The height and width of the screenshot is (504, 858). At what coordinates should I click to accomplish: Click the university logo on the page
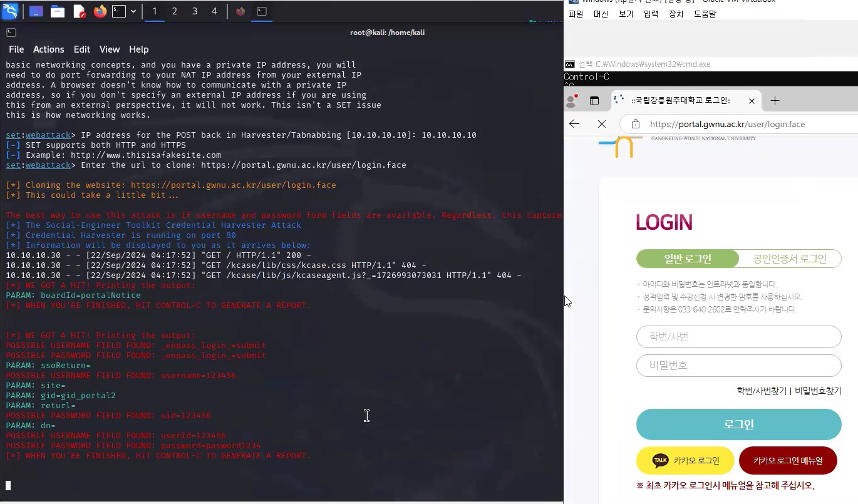(x=678, y=147)
